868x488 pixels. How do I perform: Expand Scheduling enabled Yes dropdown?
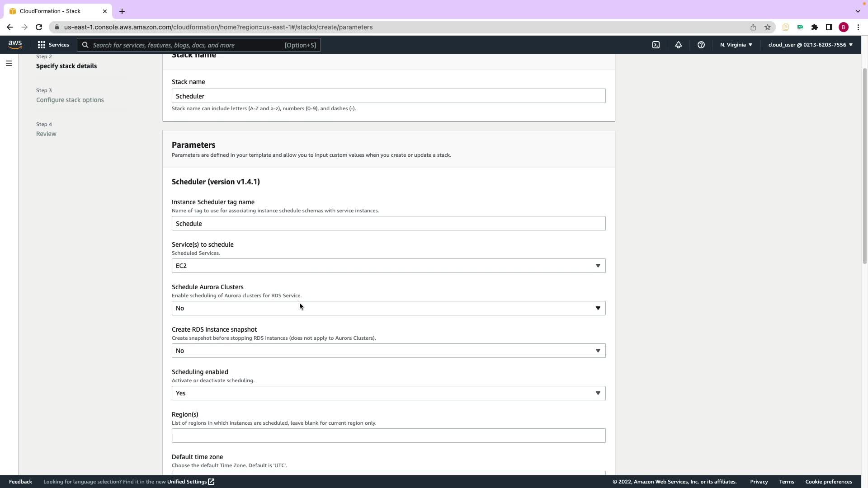tap(388, 393)
